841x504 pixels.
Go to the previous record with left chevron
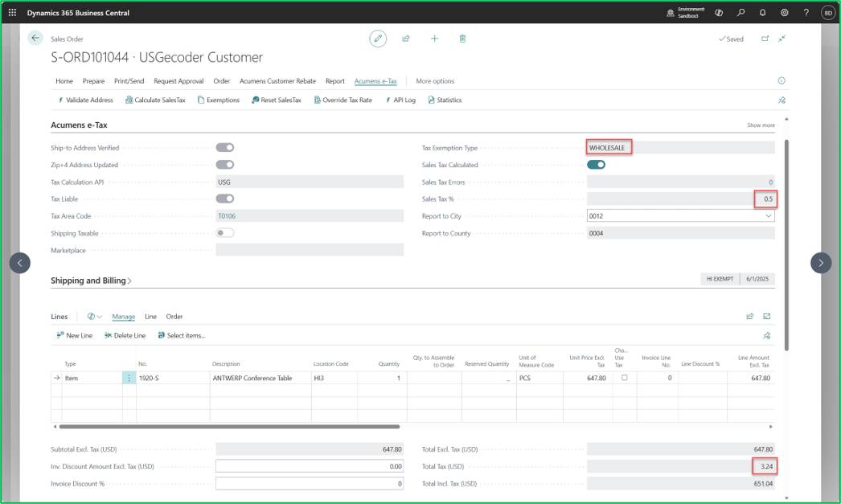[20, 263]
